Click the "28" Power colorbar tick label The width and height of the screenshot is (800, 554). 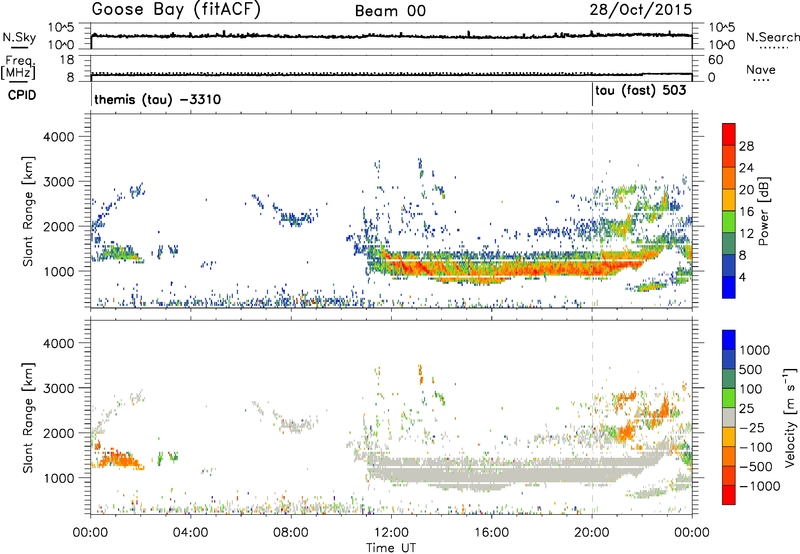(x=746, y=146)
